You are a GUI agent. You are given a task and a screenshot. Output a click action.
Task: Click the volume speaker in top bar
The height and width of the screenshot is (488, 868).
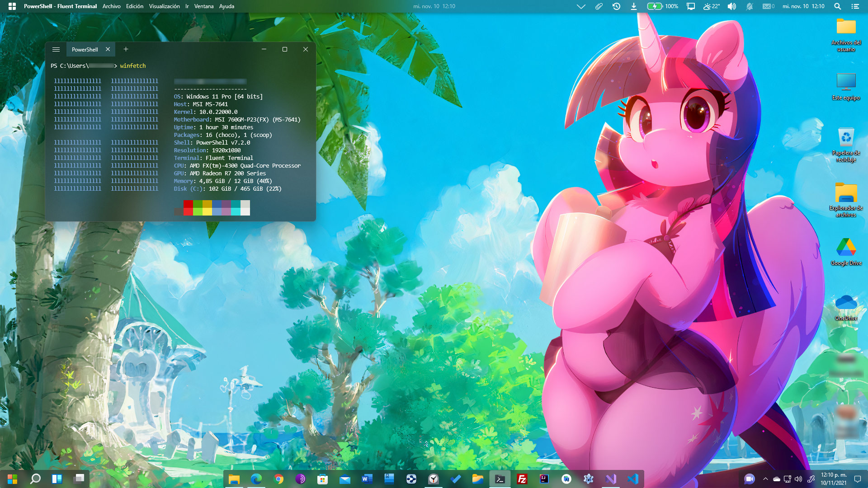coord(731,6)
